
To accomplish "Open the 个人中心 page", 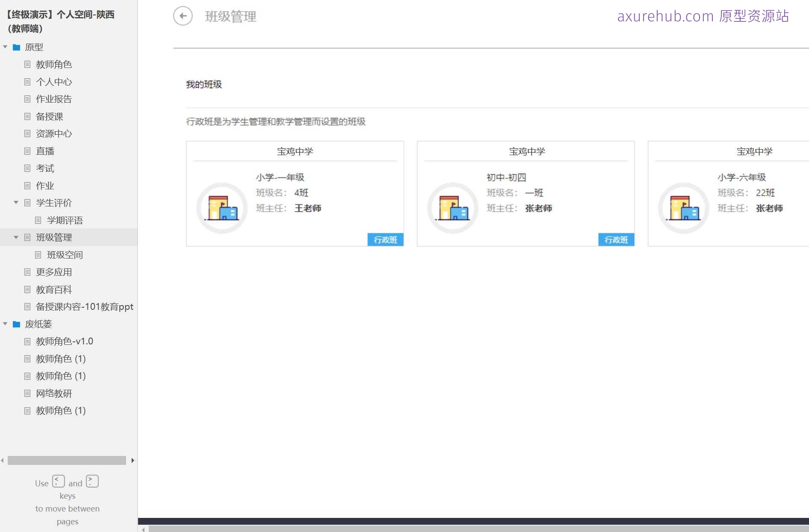I will [54, 82].
